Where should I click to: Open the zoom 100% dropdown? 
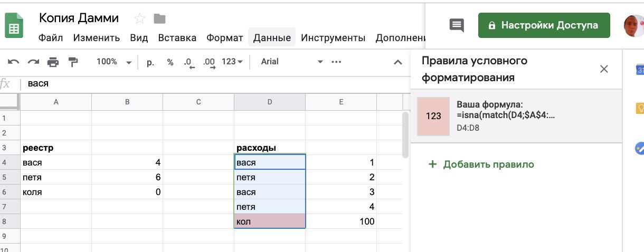click(113, 62)
